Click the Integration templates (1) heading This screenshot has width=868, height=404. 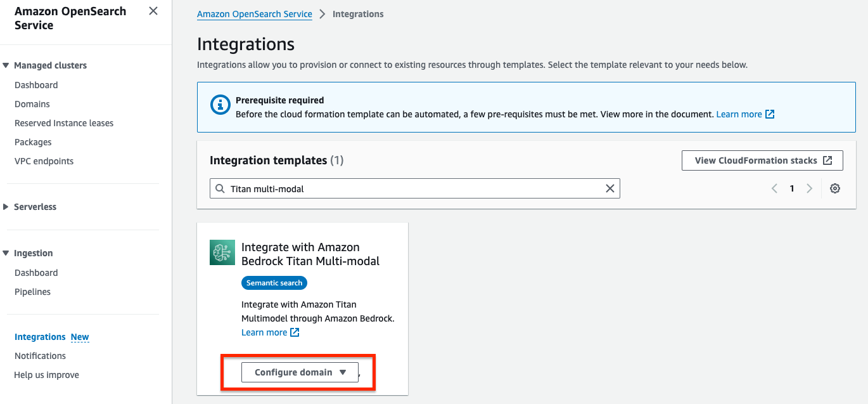point(277,160)
